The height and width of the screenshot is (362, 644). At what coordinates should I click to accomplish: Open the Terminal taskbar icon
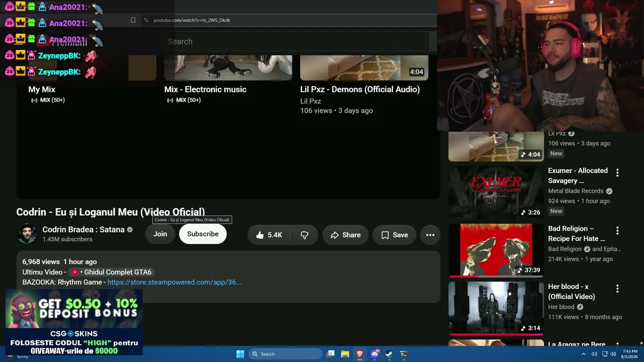pyautogui.click(x=404, y=354)
